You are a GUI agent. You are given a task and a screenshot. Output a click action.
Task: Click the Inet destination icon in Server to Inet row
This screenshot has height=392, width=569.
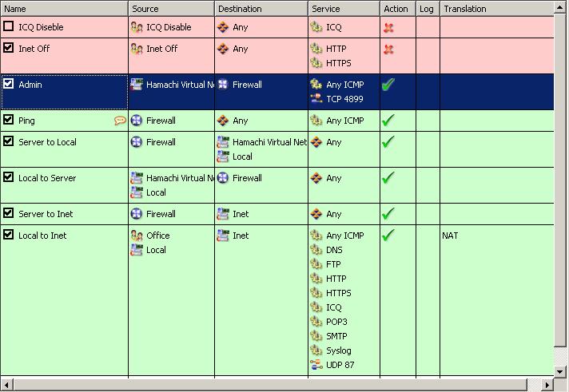coord(223,214)
